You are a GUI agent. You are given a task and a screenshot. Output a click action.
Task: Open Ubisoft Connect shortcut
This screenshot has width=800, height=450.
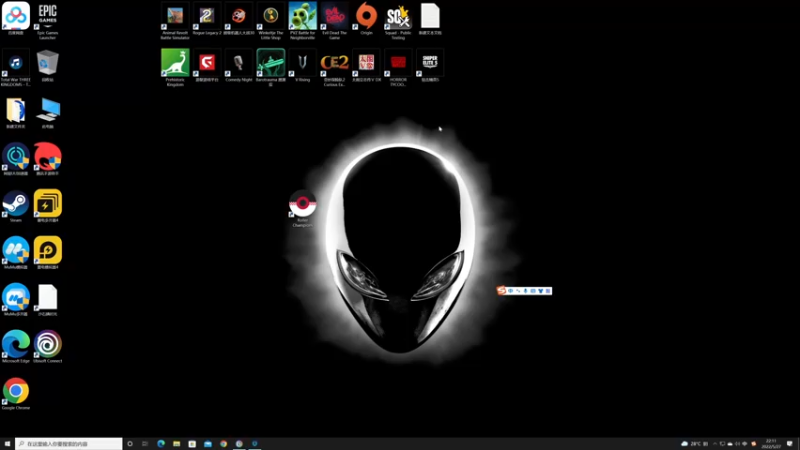click(x=47, y=344)
